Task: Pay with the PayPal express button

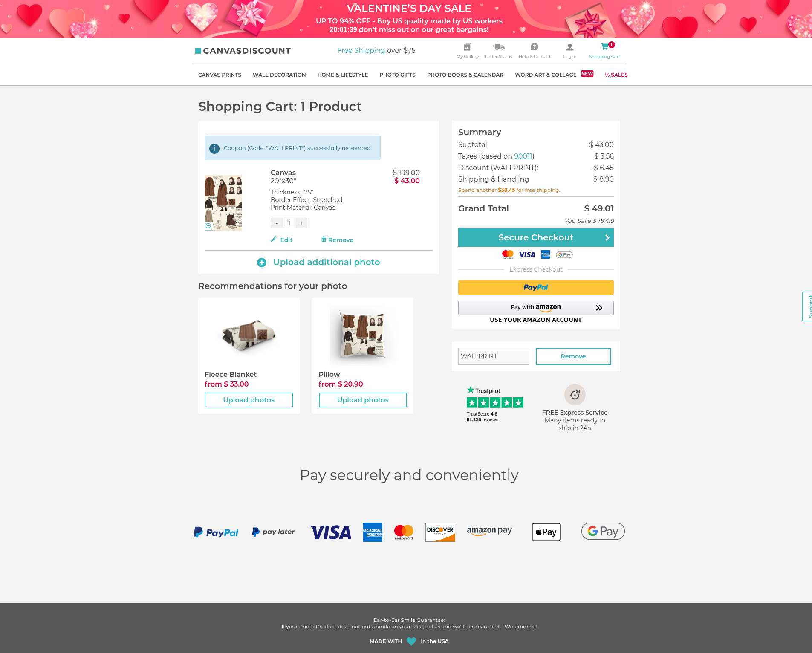Action: [x=536, y=287]
